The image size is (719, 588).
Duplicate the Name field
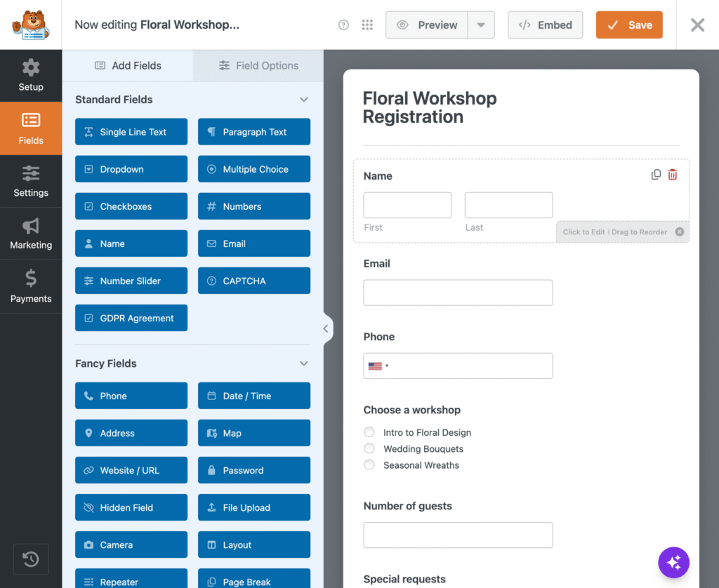point(657,175)
